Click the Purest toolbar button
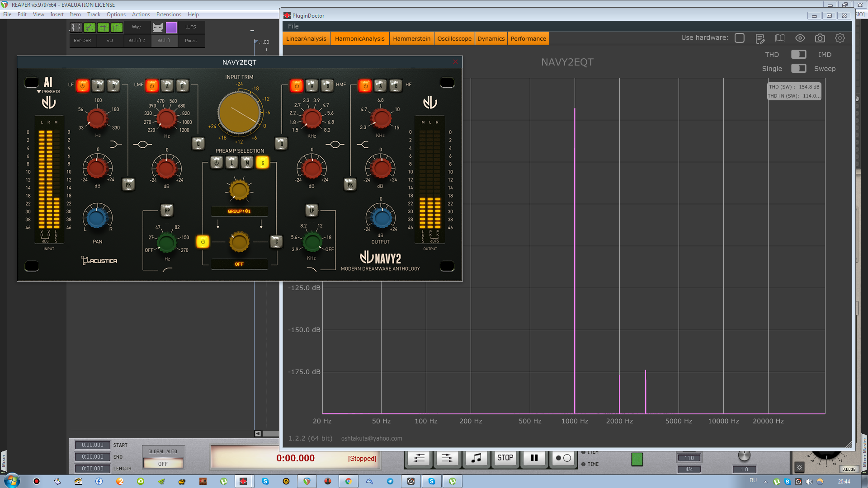The image size is (868, 488). point(191,41)
